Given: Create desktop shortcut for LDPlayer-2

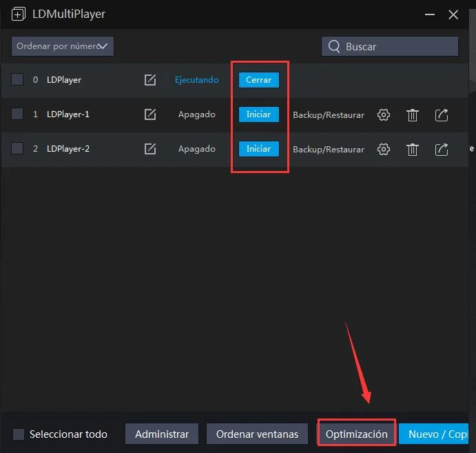Looking at the screenshot, I should 442,149.
